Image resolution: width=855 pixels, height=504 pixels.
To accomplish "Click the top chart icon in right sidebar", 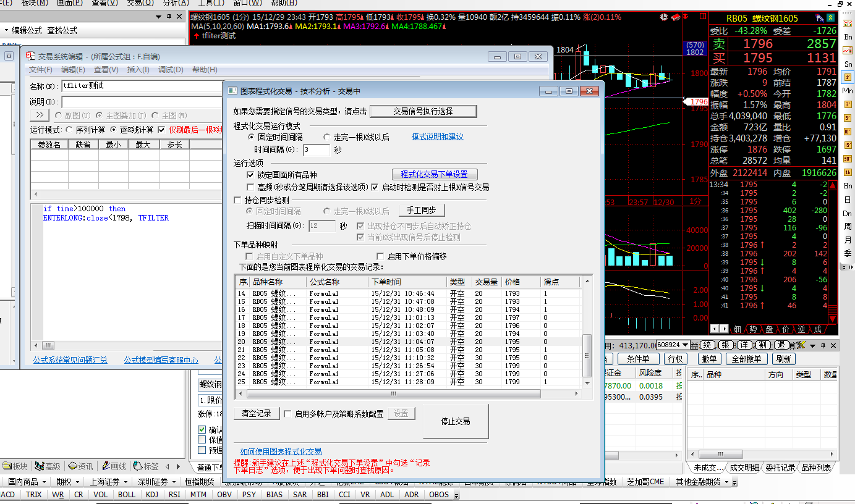I will pyautogui.click(x=848, y=23).
